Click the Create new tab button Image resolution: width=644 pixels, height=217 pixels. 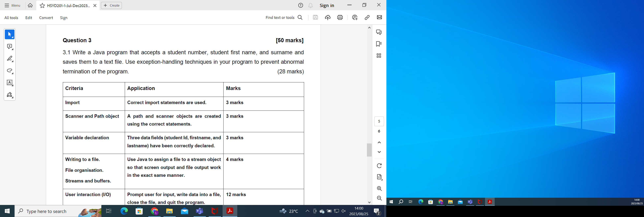click(x=111, y=5)
